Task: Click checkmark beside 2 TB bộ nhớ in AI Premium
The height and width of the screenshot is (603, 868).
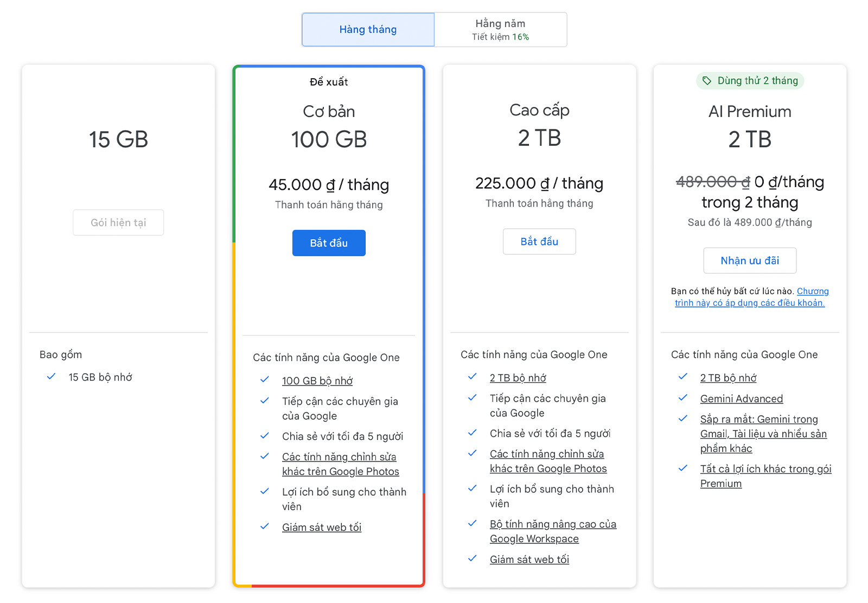Action: point(683,376)
